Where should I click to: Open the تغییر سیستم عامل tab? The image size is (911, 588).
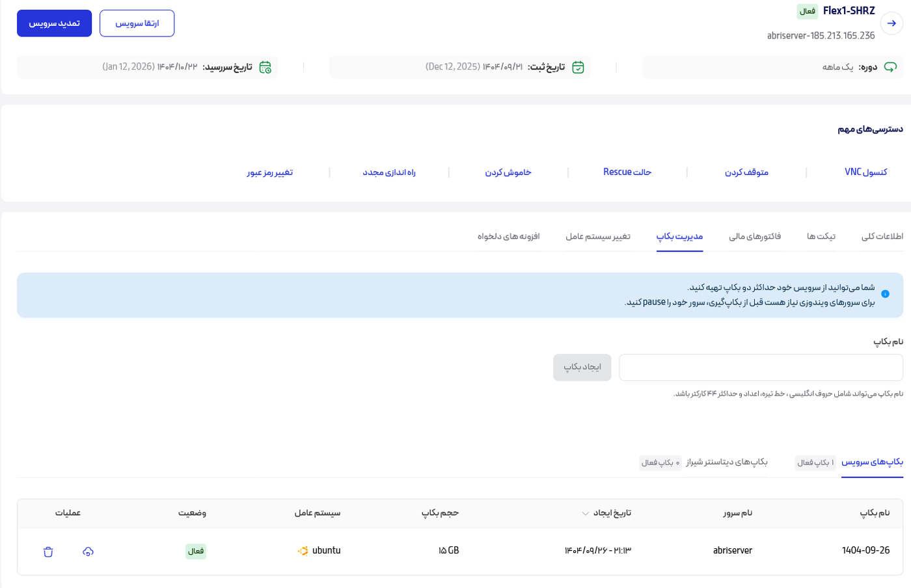(x=597, y=236)
